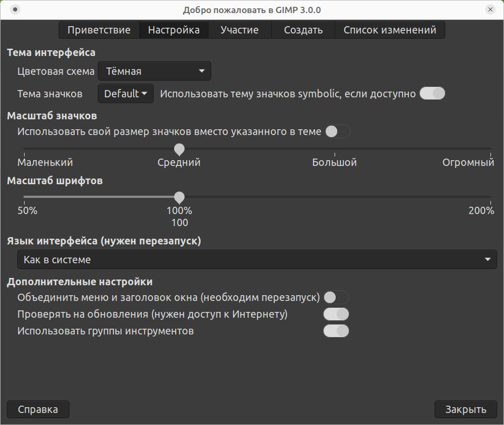Open the Приветствие tab
The height and width of the screenshot is (425, 504).
point(99,30)
